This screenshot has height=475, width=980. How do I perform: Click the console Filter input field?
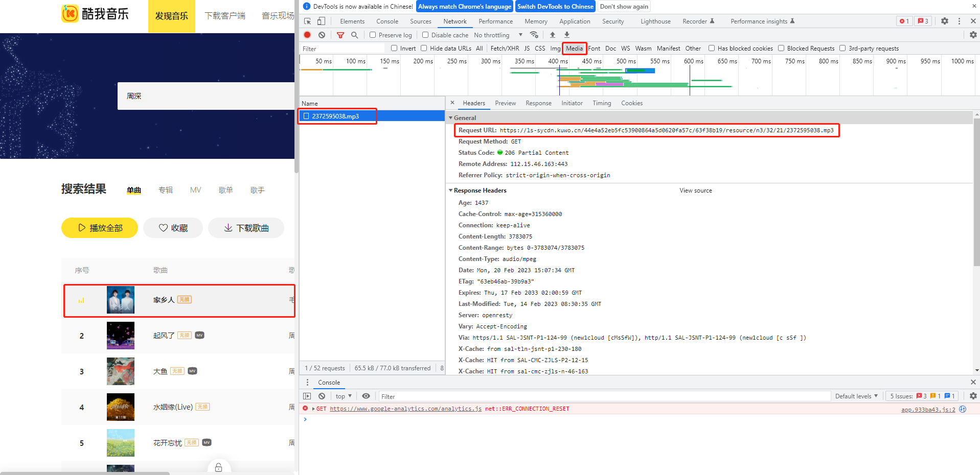604,396
